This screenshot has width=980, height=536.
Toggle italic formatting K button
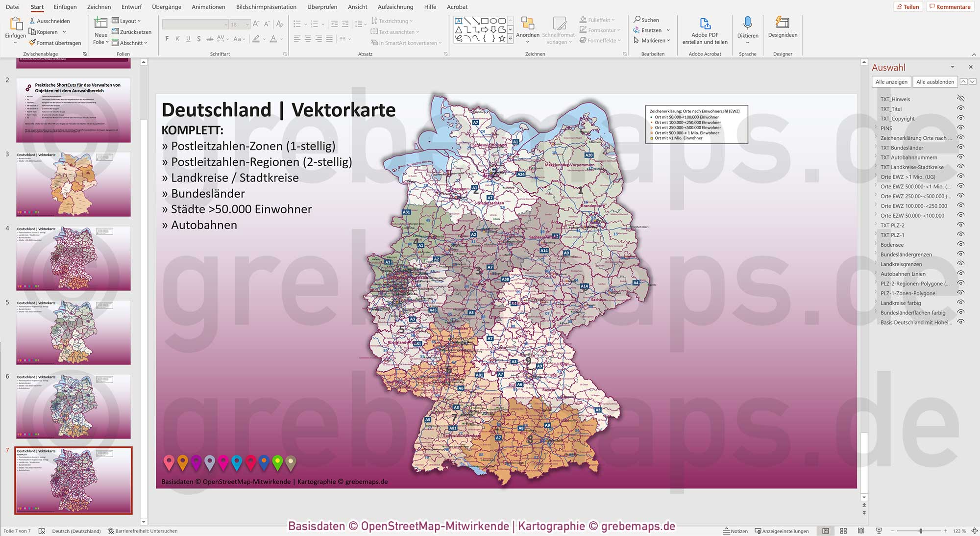177,39
